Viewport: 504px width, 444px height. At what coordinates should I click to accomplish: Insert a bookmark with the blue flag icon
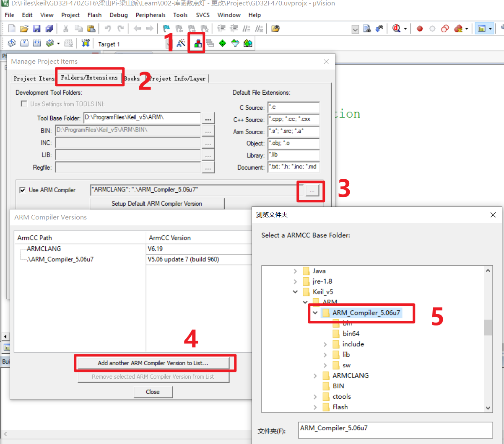point(166,28)
